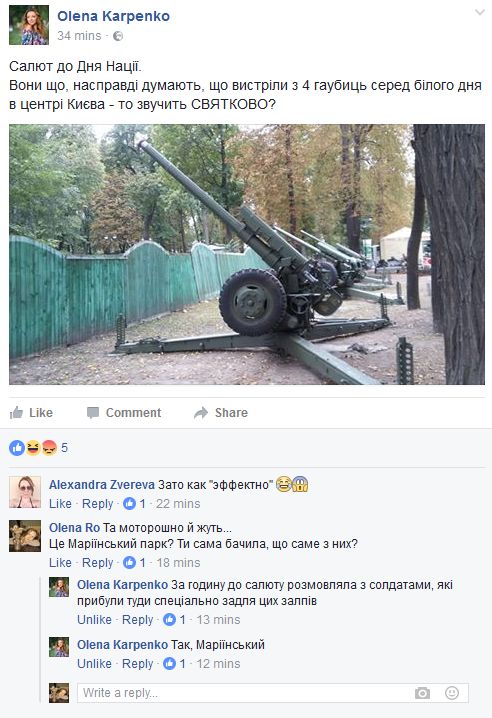Image resolution: width=492 pixels, height=718 pixels.
Task: Reply to Olena Ro's comment
Action: 97,562
